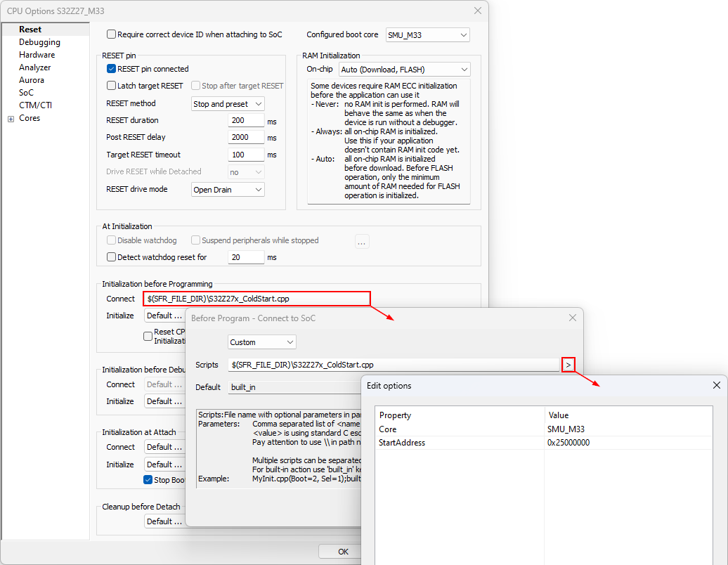The image size is (728, 565).
Task: Select Hardware in the left panel
Action: pos(37,55)
